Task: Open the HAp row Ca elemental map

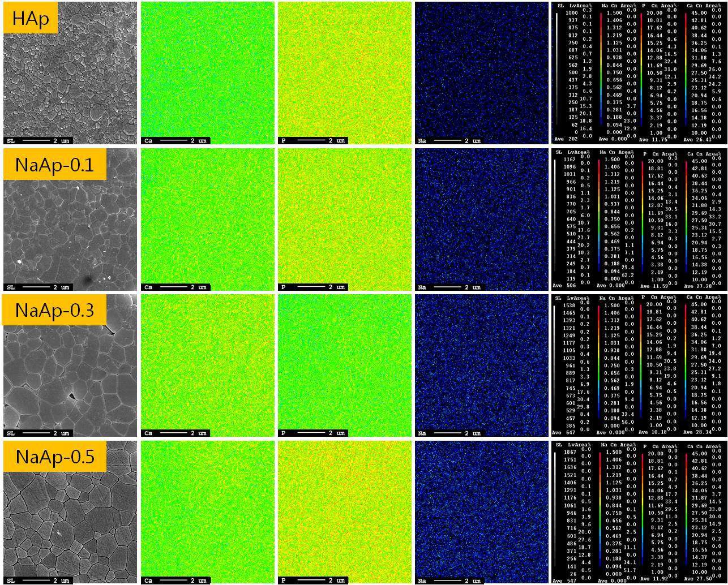Action: pos(208,73)
